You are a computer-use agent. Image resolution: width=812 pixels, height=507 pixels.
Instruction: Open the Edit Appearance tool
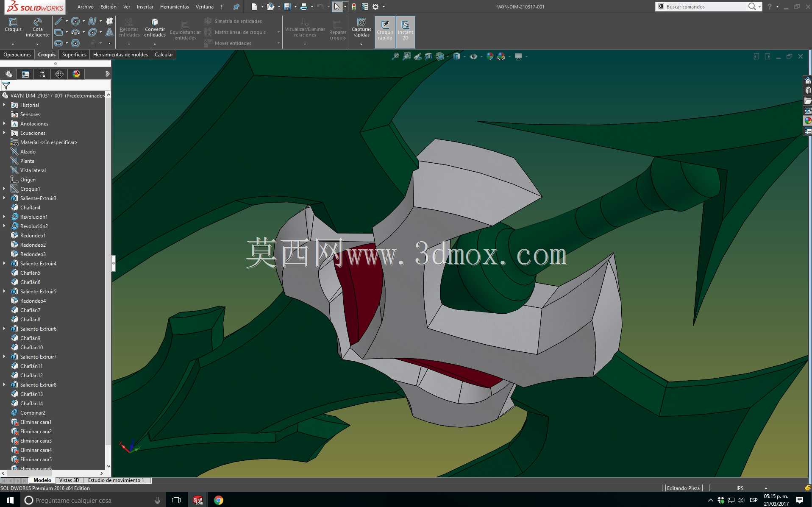pos(490,56)
